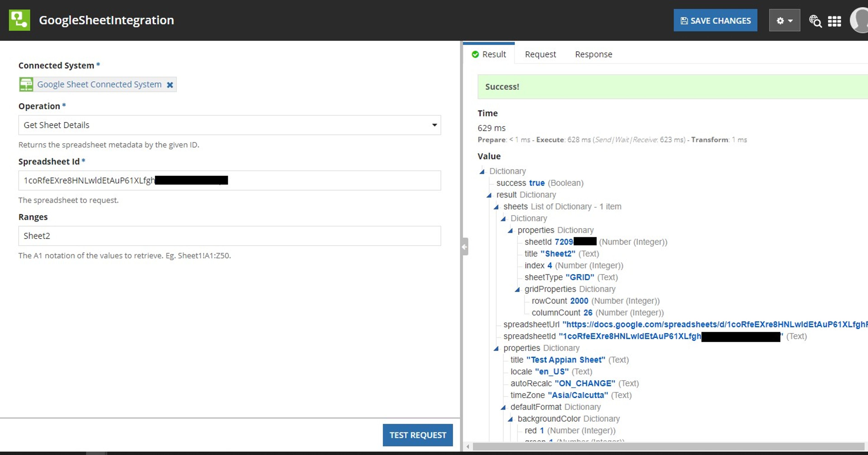Collapse the backgroundColor Dictionary node
Viewport: 868px width, 455px height.
click(x=510, y=419)
